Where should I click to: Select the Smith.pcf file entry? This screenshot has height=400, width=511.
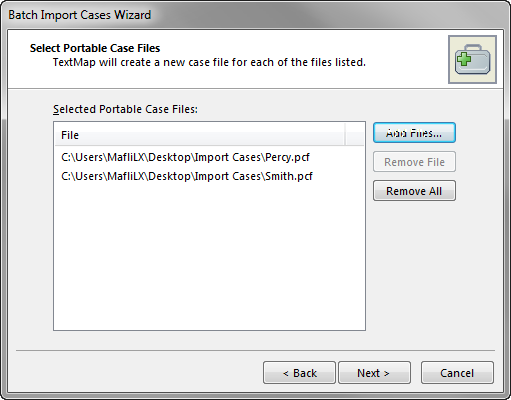coord(187,176)
